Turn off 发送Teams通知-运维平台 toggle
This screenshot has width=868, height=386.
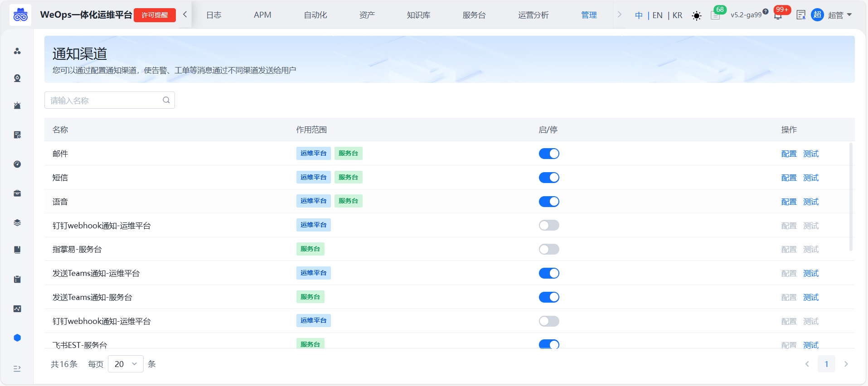click(548, 273)
